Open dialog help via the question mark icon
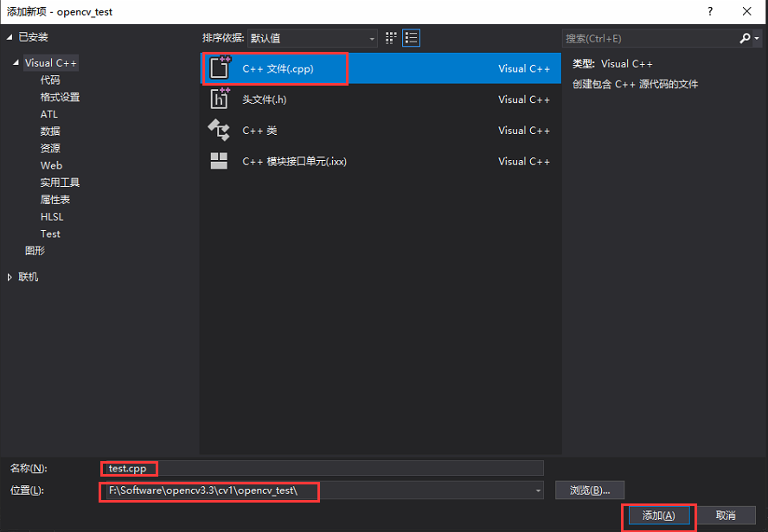768x532 pixels. [710, 11]
